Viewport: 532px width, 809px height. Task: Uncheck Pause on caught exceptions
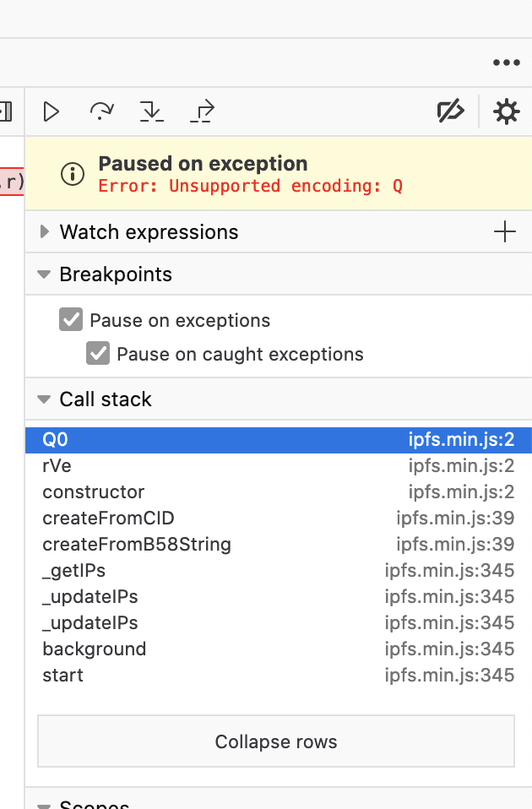point(97,354)
